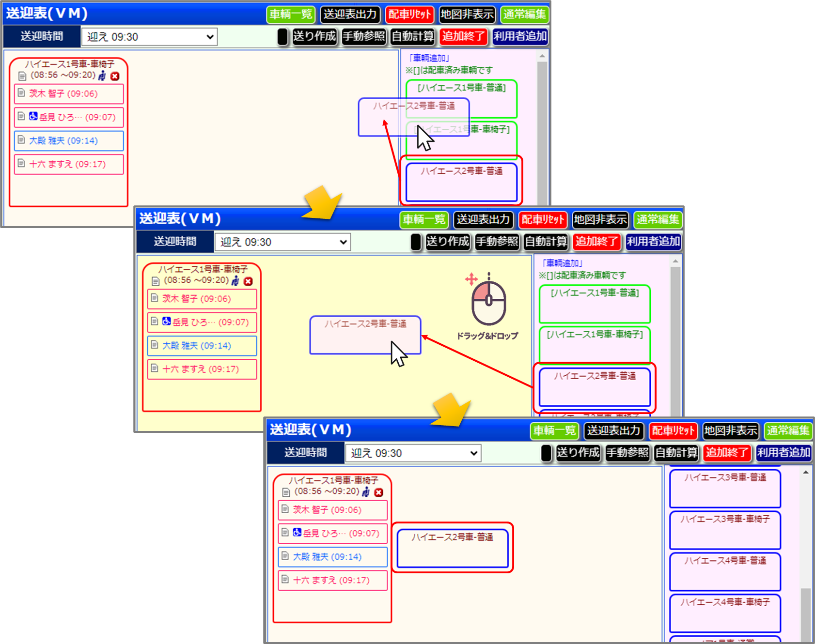Click the document icon on 大殿 雅夫 row in bottom screenshot

point(285,555)
